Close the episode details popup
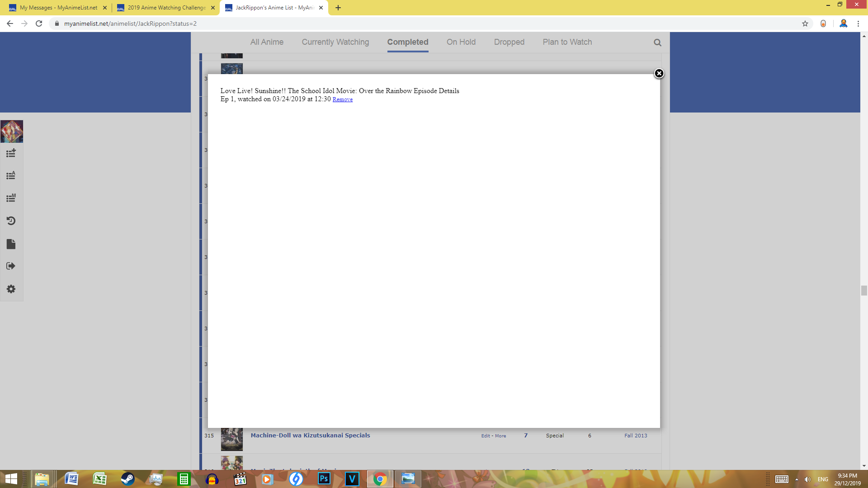This screenshot has height=488, width=868. coord(659,73)
